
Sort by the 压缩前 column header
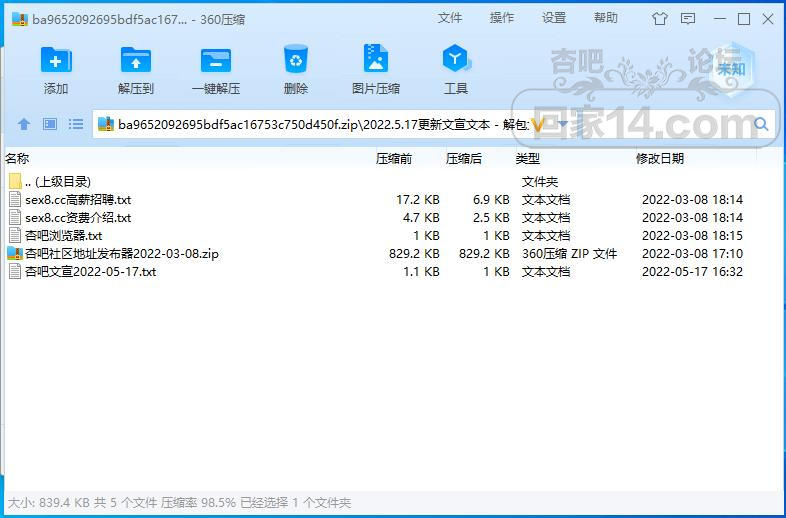click(x=394, y=159)
